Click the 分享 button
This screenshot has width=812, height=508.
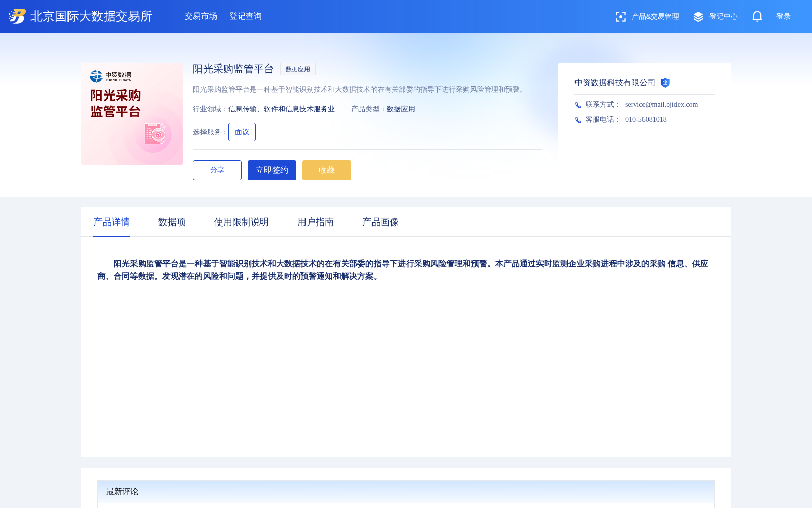click(217, 170)
